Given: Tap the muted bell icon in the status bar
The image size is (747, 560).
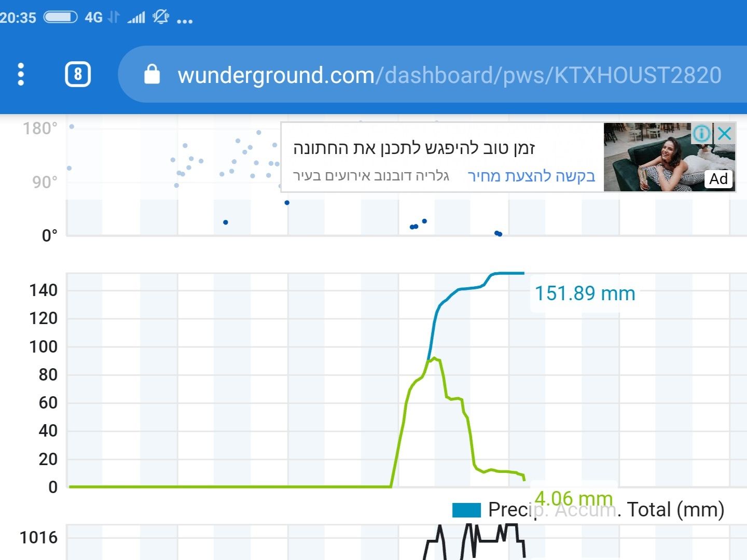Looking at the screenshot, I should coord(161,18).
